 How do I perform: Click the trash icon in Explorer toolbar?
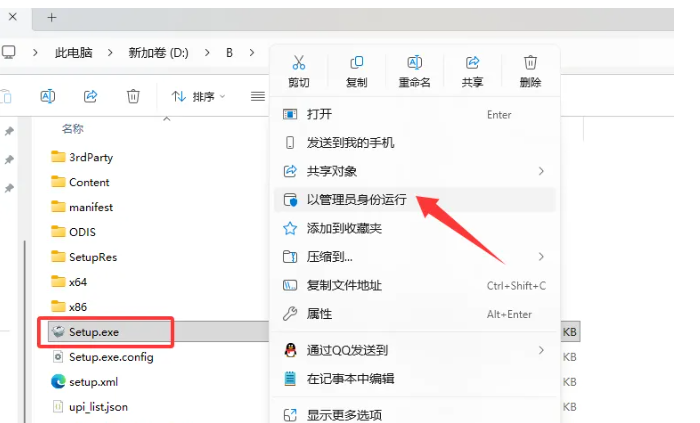(x=133, y=96)
